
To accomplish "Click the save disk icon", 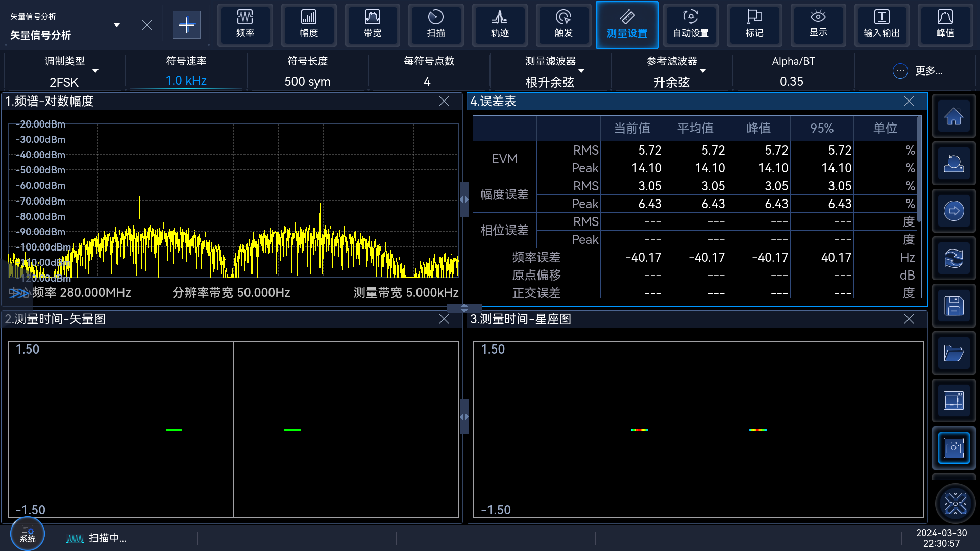I will click(953, 306).
